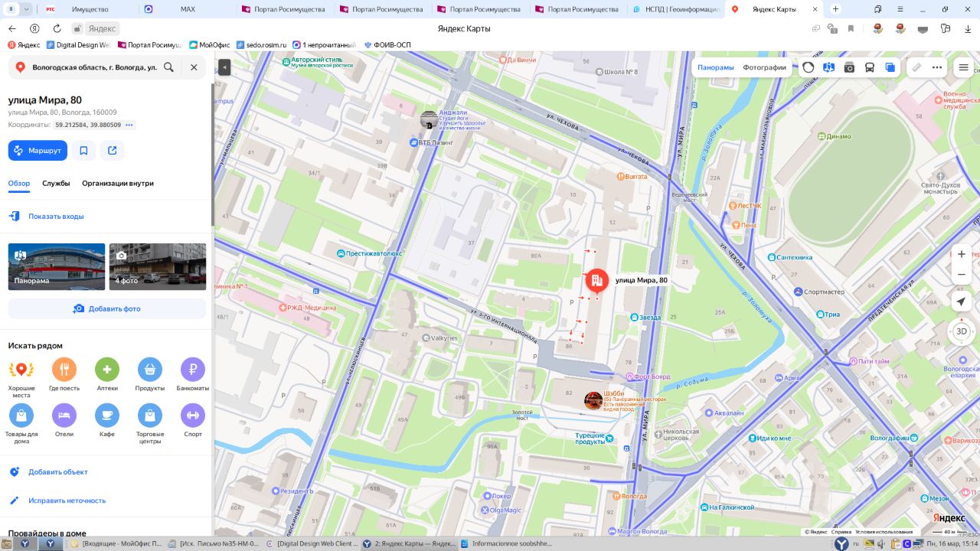980x551 pixels.
Task: Toggle traffic layer circle icon
Action: [808, 67]
